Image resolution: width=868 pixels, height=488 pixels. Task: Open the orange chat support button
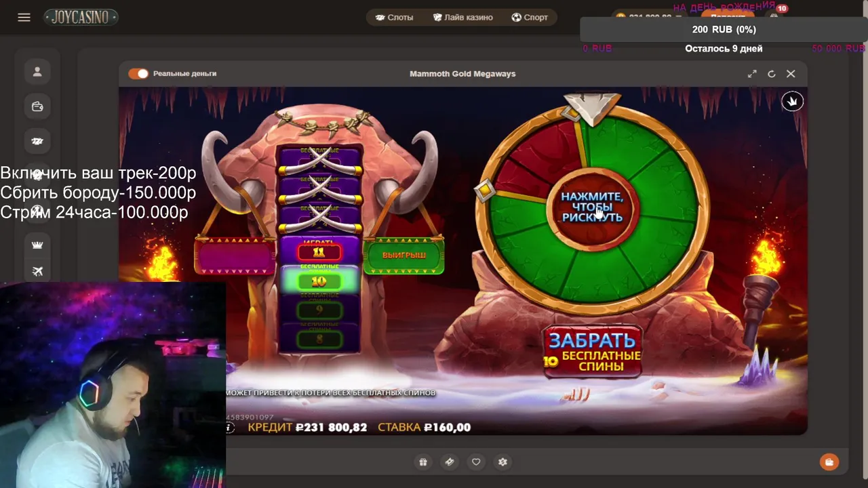pos(829,462)
